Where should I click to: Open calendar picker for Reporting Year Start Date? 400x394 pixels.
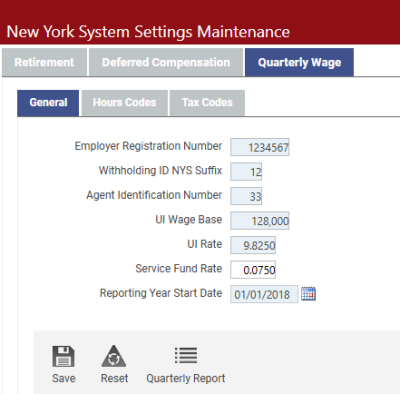click(x=308, y=294)
